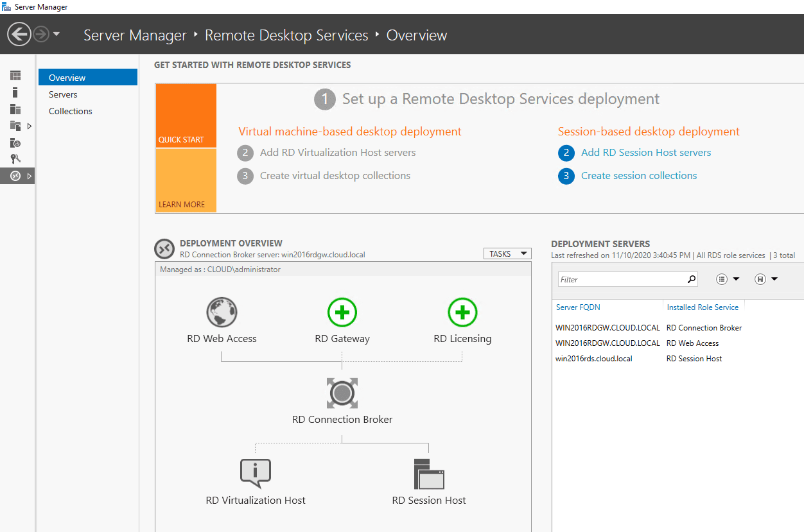This screenshot has height=532, width=804.
Task: Click the Dashboard icon in the left sidebar
Action: click(15, 76)
